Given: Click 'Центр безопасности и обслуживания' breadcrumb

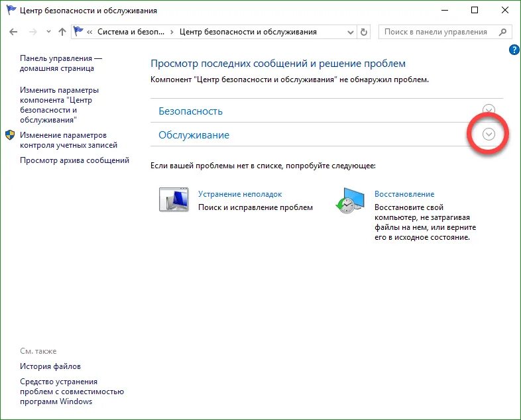Looking at the screenshot, I should tap(248, 32).
